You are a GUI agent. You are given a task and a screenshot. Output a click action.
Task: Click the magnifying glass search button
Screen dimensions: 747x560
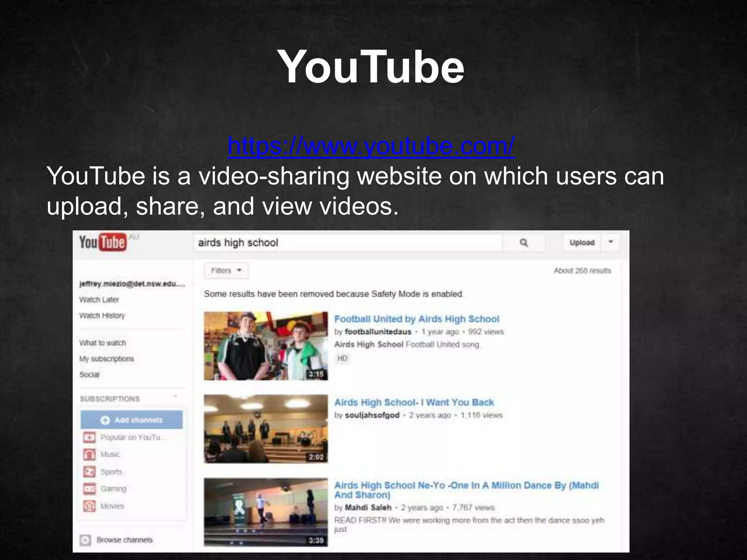coord(524,242)
